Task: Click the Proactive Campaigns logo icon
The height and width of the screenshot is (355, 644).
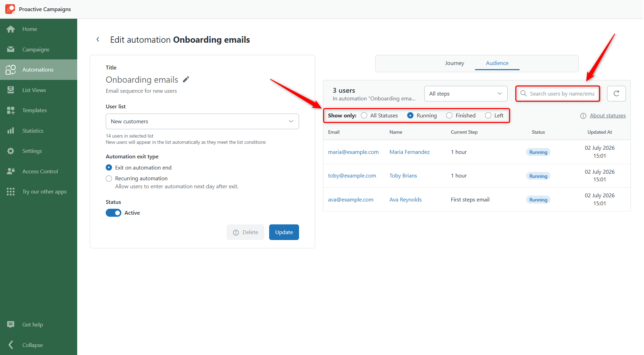Action: 10,9
